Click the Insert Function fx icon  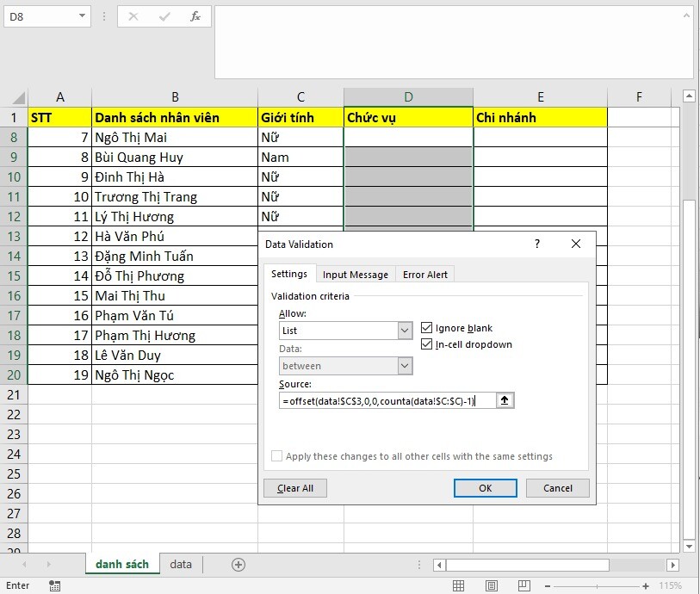195,16
